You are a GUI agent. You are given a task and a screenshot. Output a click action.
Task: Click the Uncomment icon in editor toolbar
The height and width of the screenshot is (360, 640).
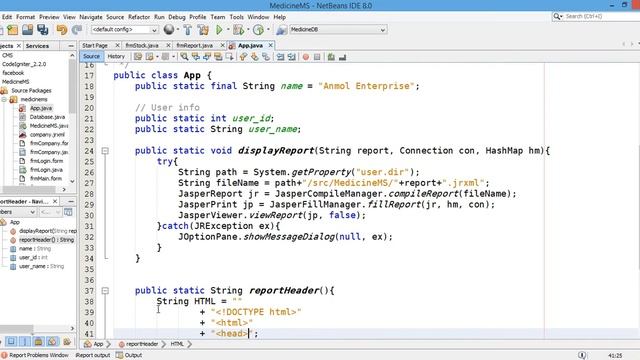342,57
